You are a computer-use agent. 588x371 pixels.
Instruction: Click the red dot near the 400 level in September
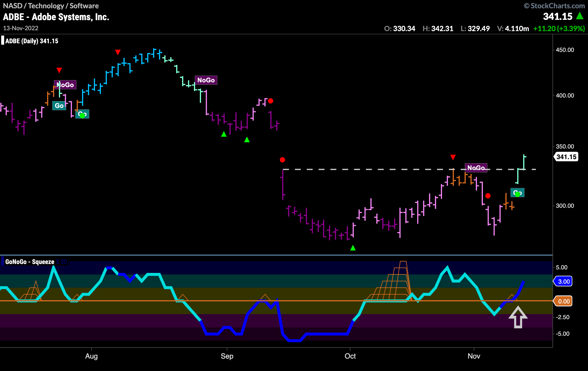click(x=271, y=101)
